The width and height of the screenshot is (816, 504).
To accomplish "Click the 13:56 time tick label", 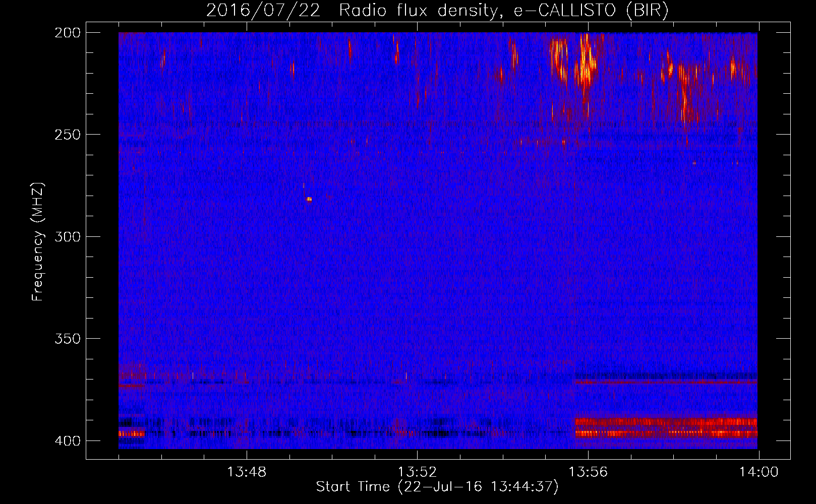I will coord(588,472).
